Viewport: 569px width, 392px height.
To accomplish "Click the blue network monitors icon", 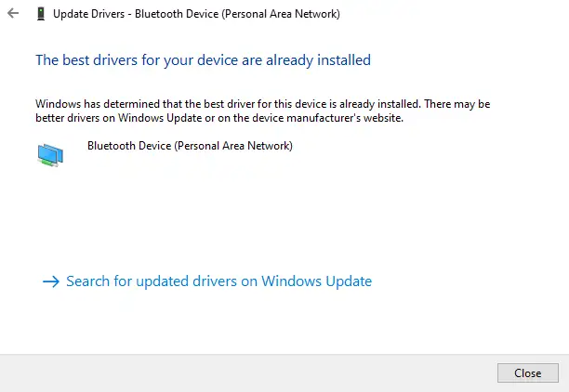I will point(50,155).
